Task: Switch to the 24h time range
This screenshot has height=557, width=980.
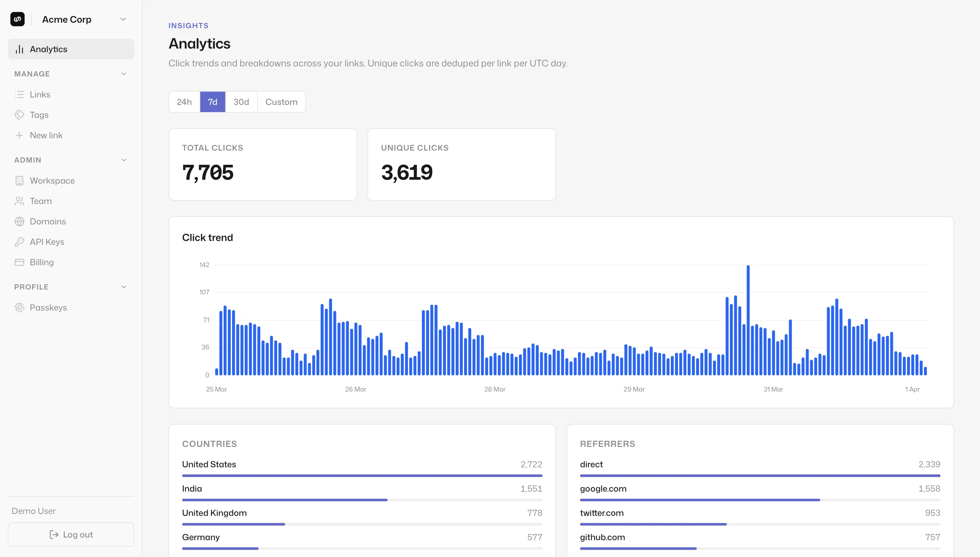Action: tap(184, 102)
